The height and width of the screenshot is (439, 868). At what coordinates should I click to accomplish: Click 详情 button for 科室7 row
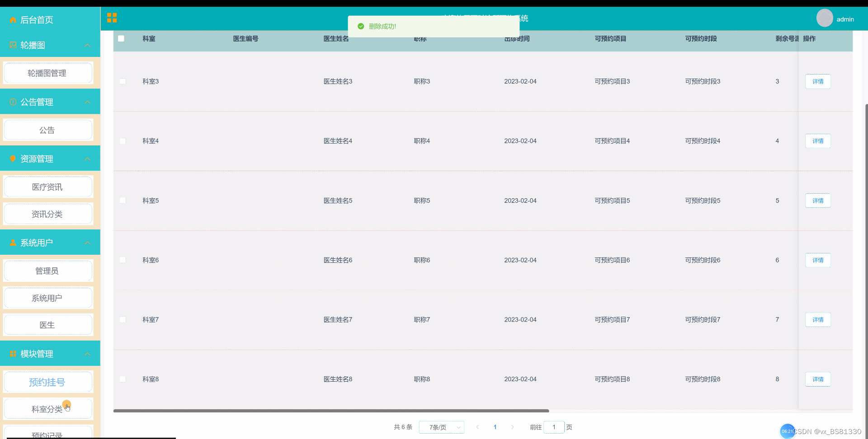(818, 320)
